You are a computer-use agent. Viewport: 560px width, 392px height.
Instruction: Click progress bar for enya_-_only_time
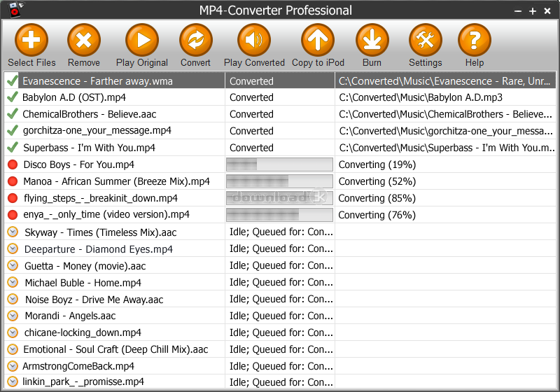(279, 215)
